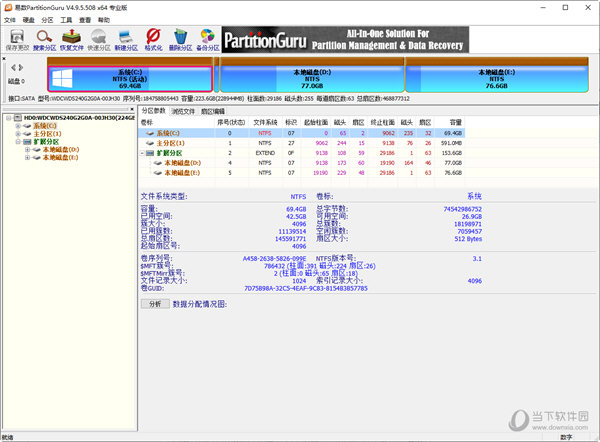Screen dimensions: 600x442
Task: Open the 工具 menu
Action: tap(66, 20)
